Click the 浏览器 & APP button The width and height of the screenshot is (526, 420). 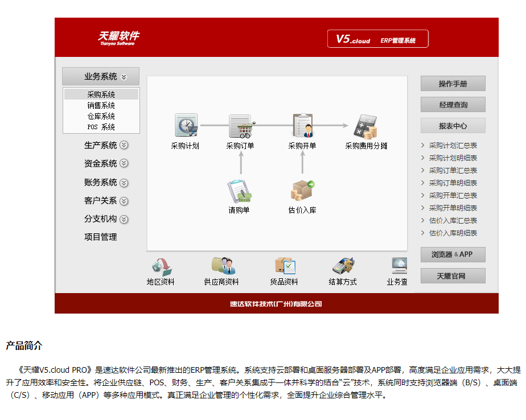tap(453, 254)
